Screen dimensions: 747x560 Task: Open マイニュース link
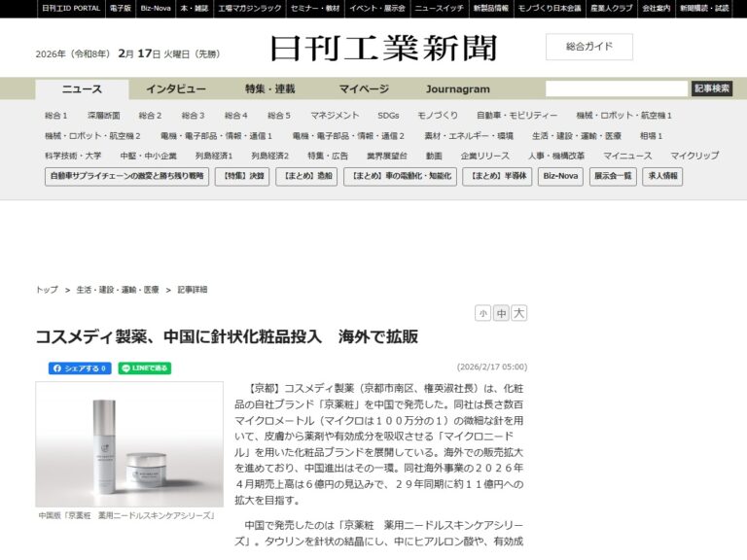click(627, 156)
